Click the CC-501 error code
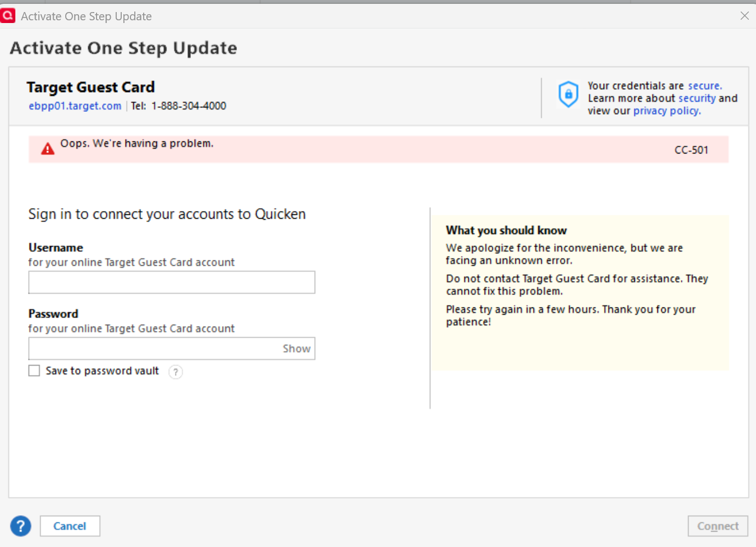The image size is (756, 547). click(x=691, y=150)
